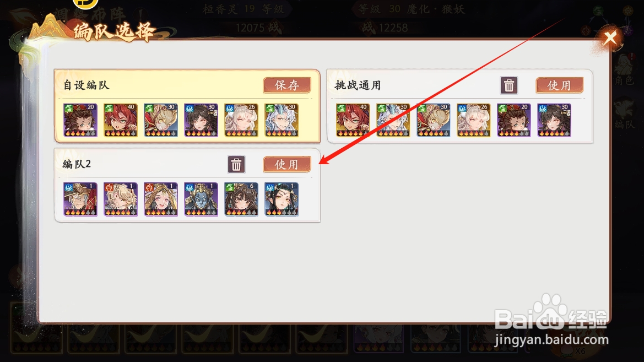The height and width of the screenshot is (362, 644).
Task: Select the black-haired last hero in 编队2
Action: 282,199
